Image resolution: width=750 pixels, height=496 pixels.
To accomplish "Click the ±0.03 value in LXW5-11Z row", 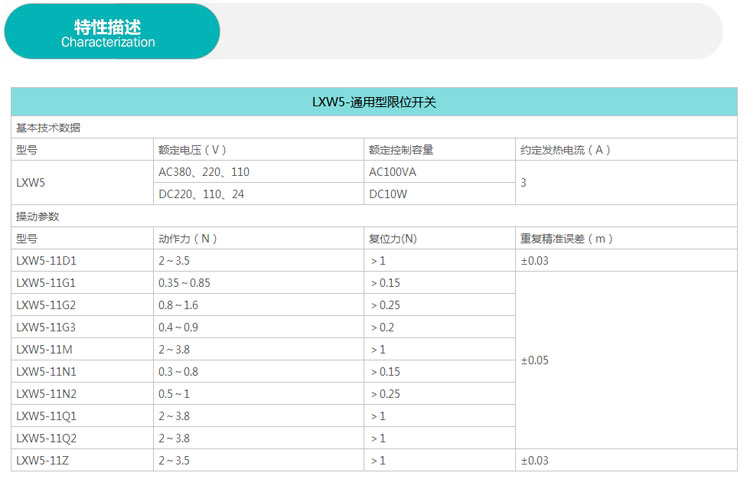I will coord(534,460).
